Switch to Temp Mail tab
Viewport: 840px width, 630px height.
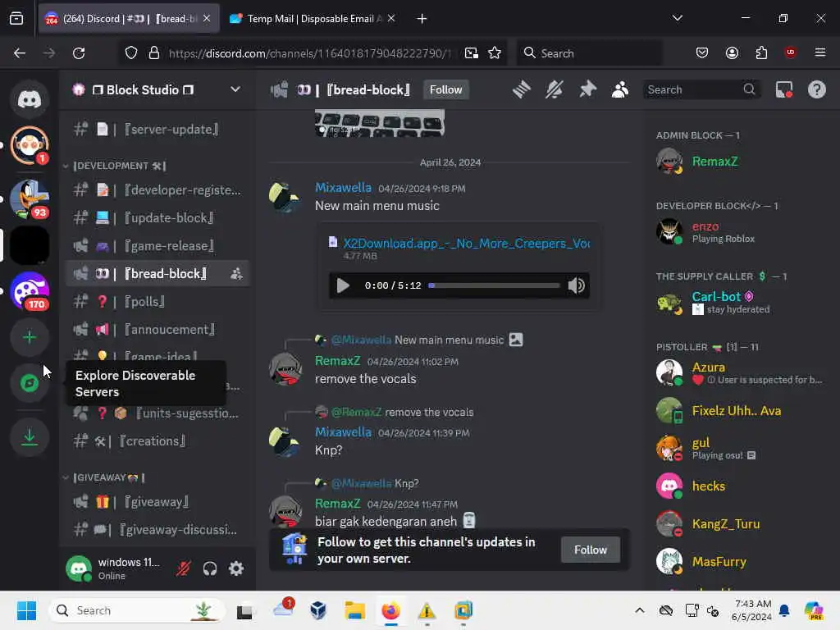tap(313, 18)
